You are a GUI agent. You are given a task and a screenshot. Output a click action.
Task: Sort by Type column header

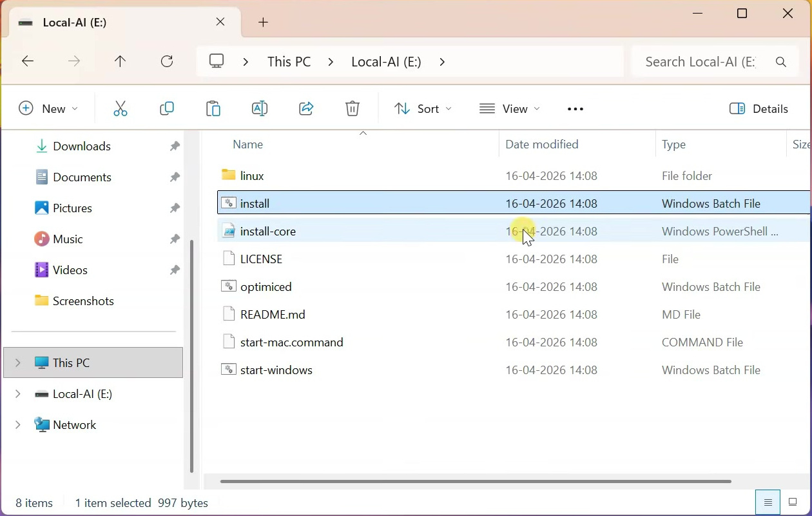tap(674, 144)
